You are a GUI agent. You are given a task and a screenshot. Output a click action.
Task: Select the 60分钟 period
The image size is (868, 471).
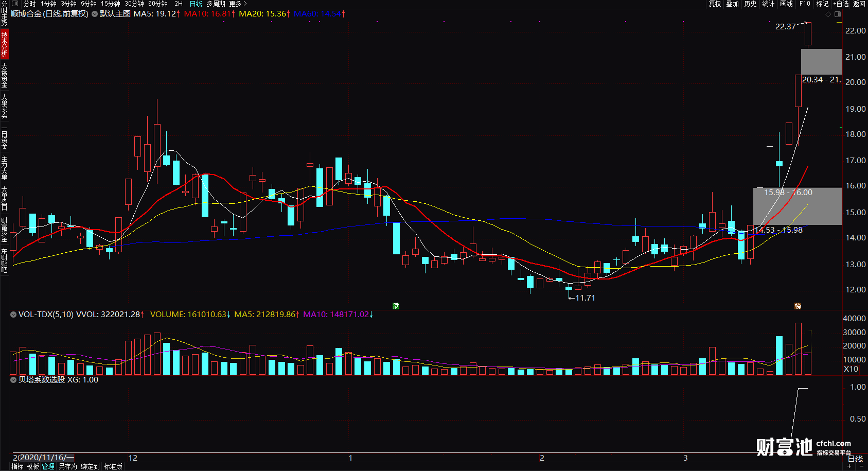pyautogui.click(x=158, y=4)
